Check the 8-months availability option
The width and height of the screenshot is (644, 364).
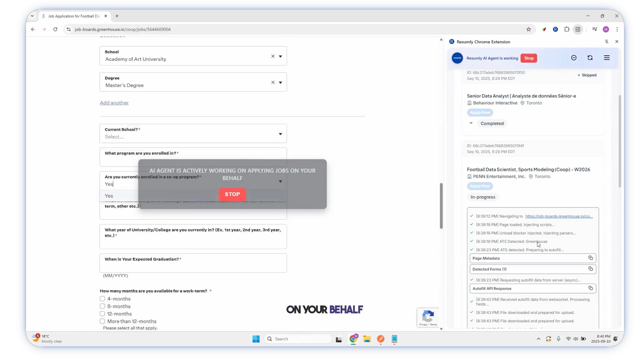102,306
